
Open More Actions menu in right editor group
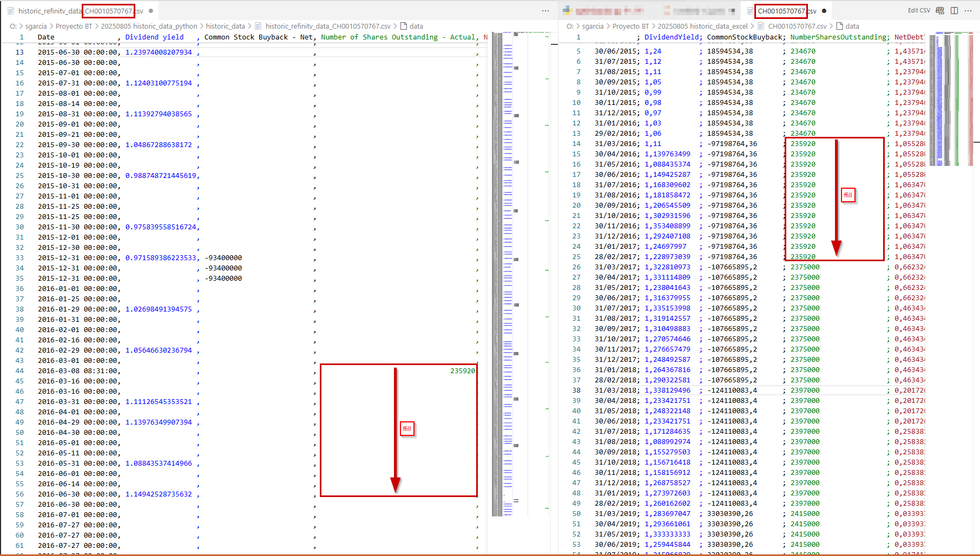(968, 11)
